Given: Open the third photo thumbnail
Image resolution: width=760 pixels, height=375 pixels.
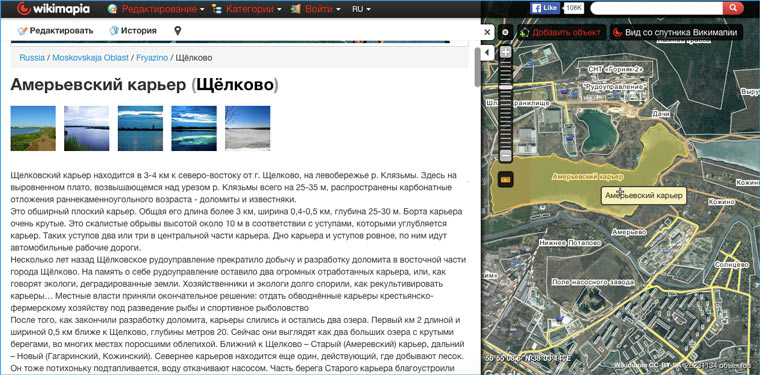Looking at the screenshot, I should 141,128.
